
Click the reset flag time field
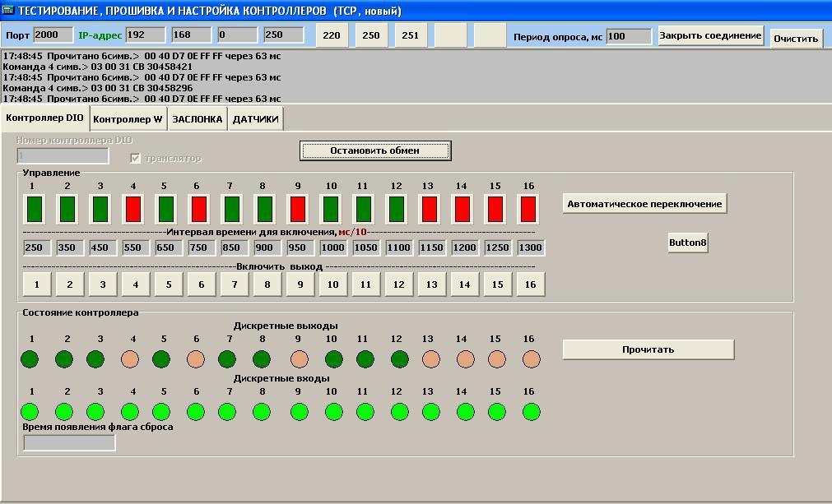69,442
